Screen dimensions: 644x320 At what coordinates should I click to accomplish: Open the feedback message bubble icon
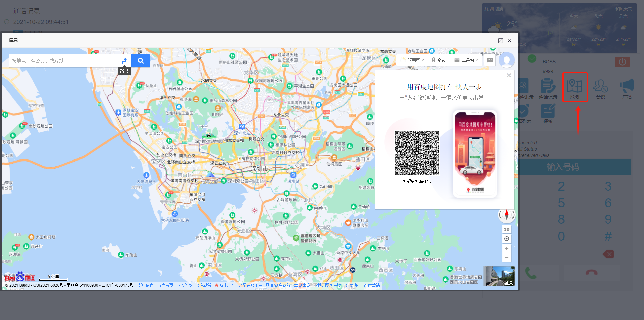(x=490, y=60)
